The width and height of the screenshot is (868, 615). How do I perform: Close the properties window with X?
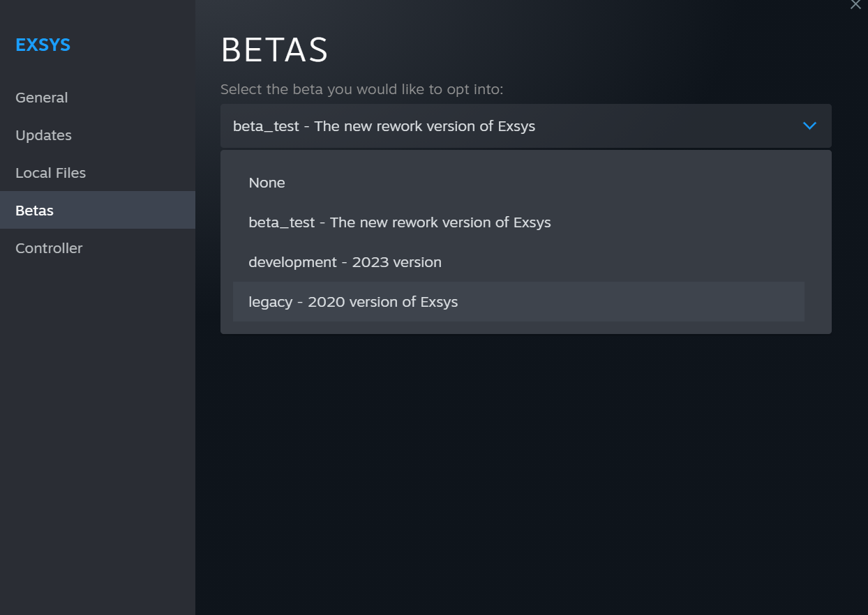855,4
